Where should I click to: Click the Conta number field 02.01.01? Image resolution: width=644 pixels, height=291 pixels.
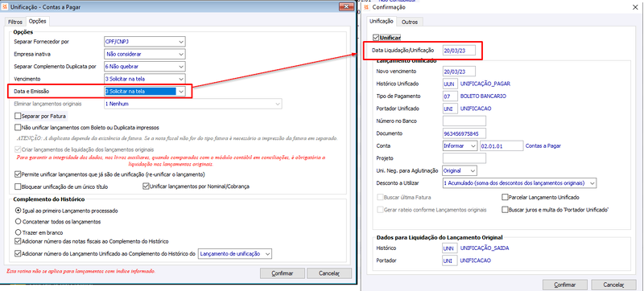[x=502, y=146]
